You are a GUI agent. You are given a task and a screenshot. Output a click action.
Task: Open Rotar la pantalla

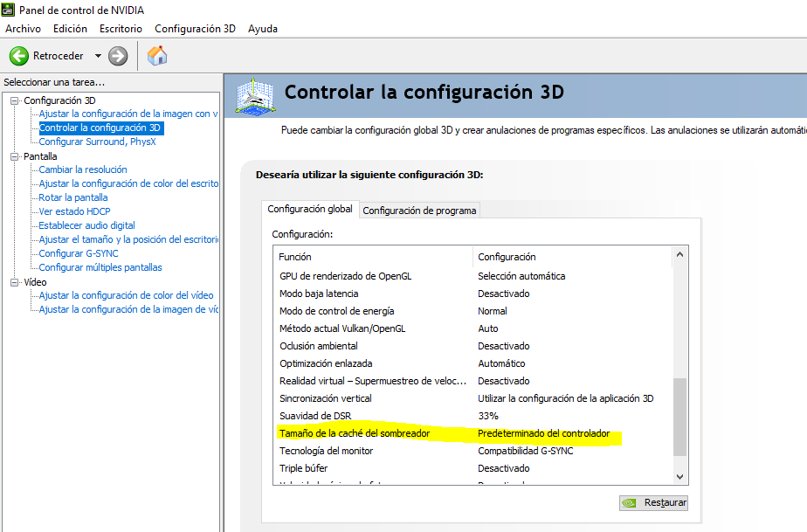[73, 197]
